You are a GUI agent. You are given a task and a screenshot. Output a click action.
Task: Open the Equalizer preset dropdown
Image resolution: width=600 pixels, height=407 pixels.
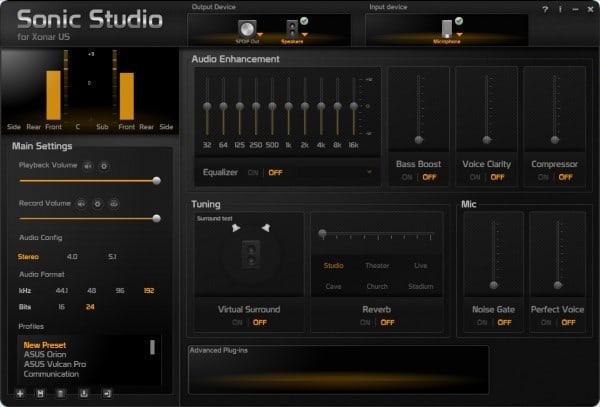(369, 172)
